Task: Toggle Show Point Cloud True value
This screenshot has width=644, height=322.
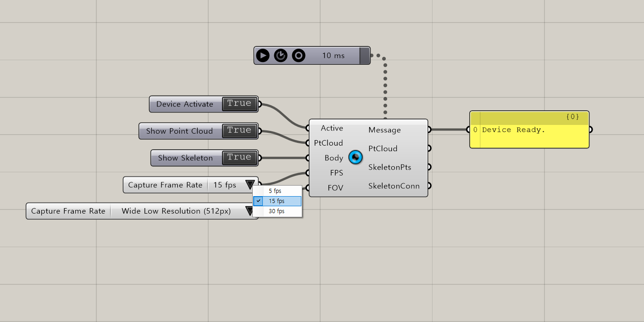Action: tap(239, 130)
